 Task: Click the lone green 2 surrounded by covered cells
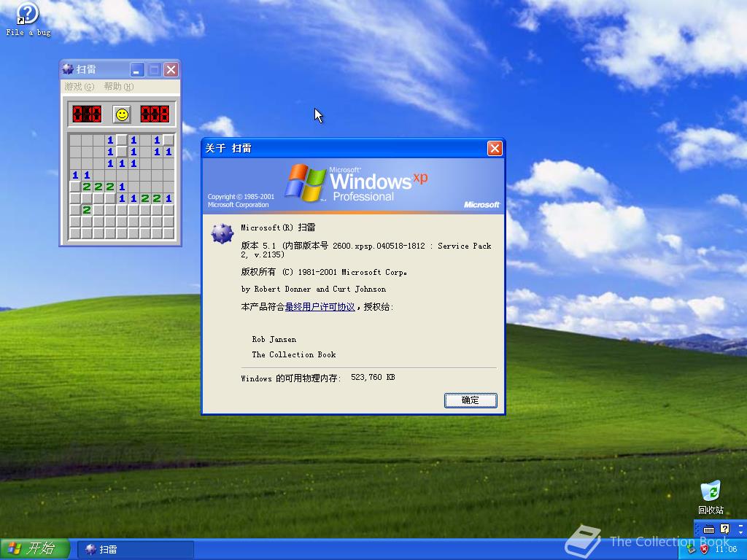[87, 210]
